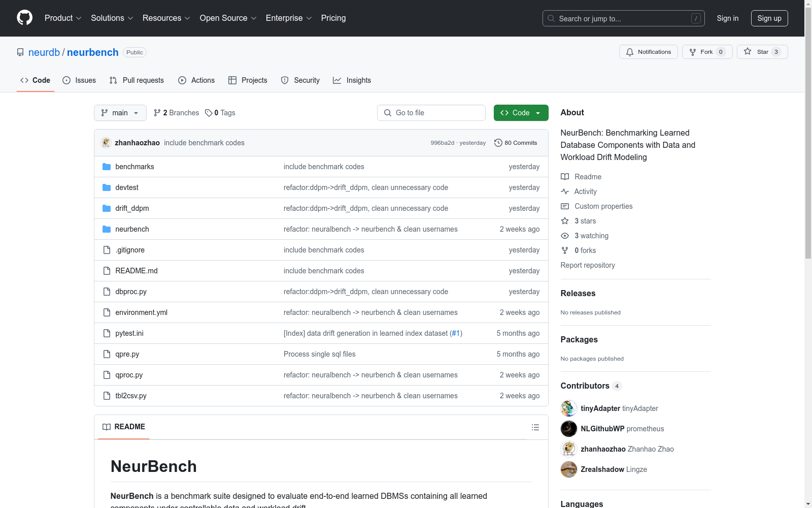Switch to the Pull requests tab
This screenshot has height=508, width=812.
[x=137, y=80]
